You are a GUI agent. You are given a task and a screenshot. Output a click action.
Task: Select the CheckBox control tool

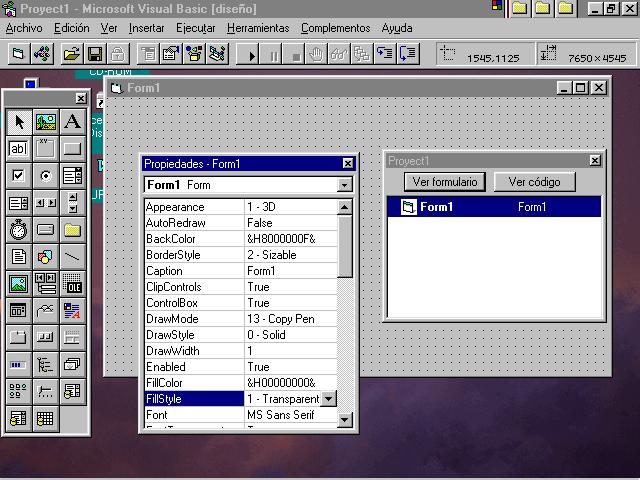pyautogui.click(x=19, y=176)
